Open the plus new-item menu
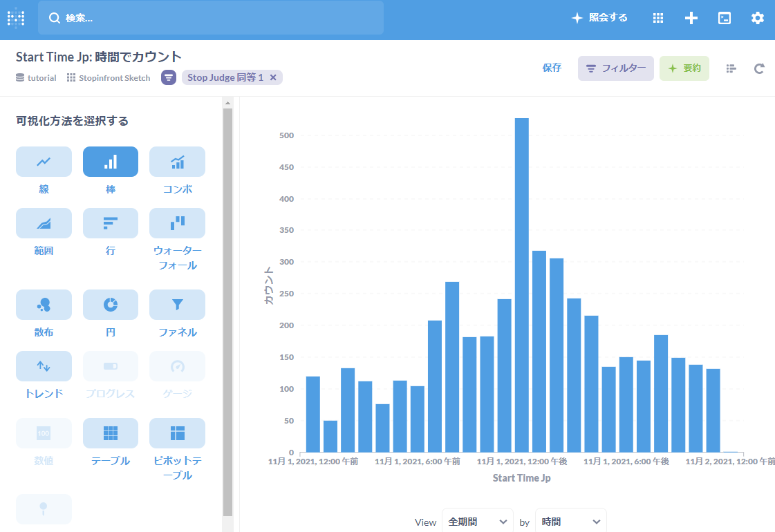This screenshot has width=775, height=532. 691,18
